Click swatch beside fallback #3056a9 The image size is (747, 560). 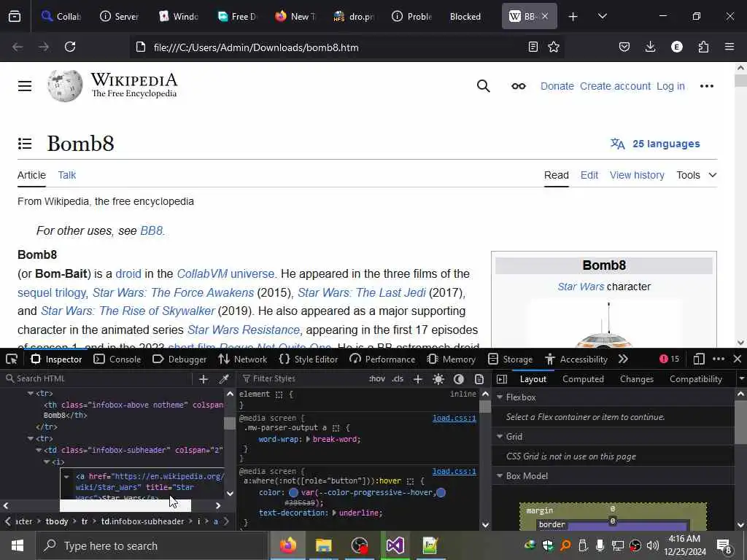point(441,492)
